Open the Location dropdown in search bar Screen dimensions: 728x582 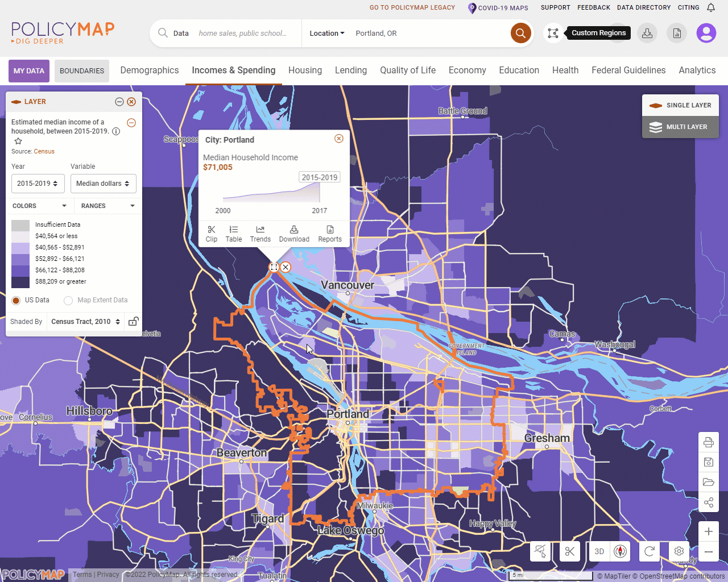coord(327,34)
